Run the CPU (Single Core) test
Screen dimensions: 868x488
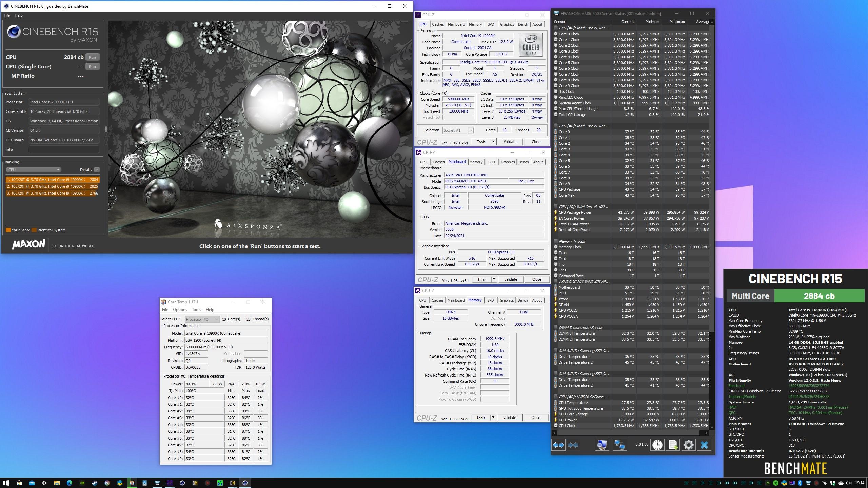[92, 67]
